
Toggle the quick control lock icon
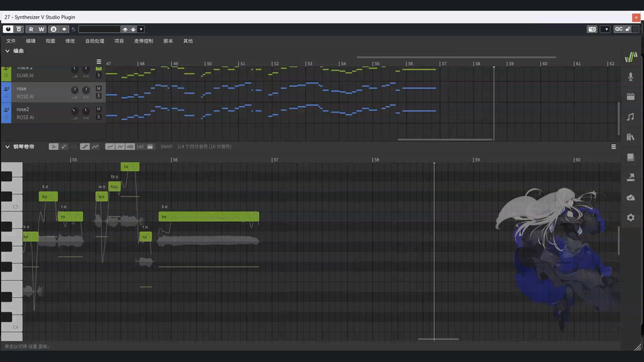[628, 29]
